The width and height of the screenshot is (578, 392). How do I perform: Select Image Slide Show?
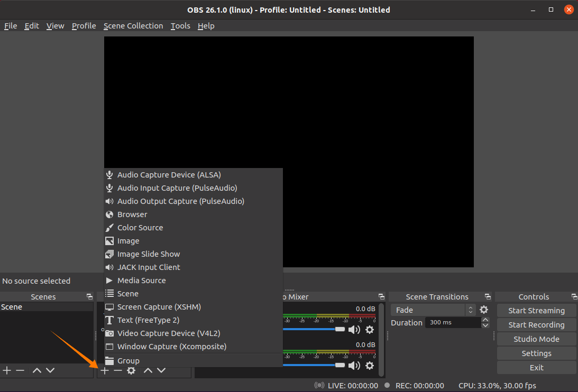(x=194, y=255)
